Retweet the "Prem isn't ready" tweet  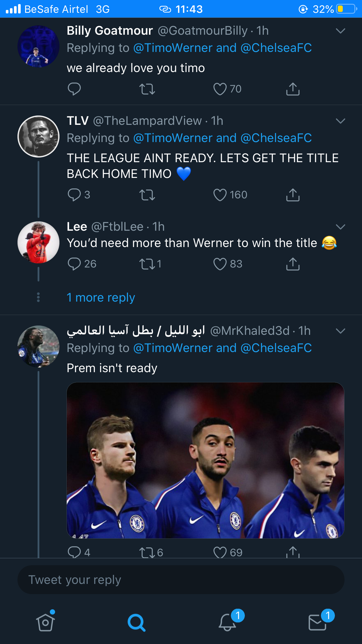[x=147, y=552]
